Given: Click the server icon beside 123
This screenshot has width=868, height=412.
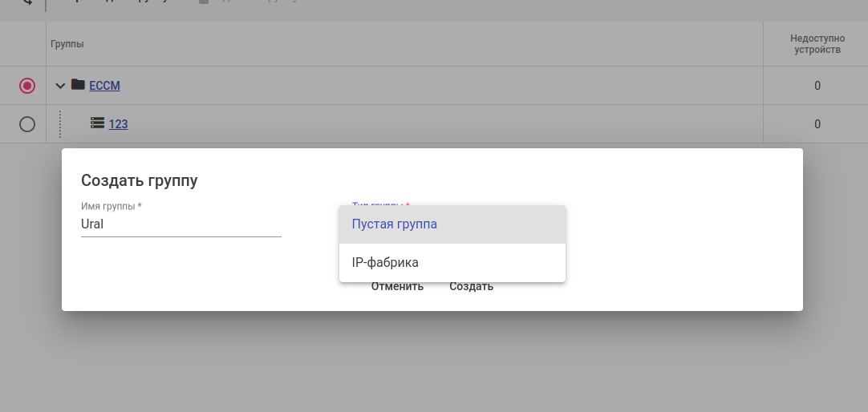Looking at the screenshot, I should [98, 123].
